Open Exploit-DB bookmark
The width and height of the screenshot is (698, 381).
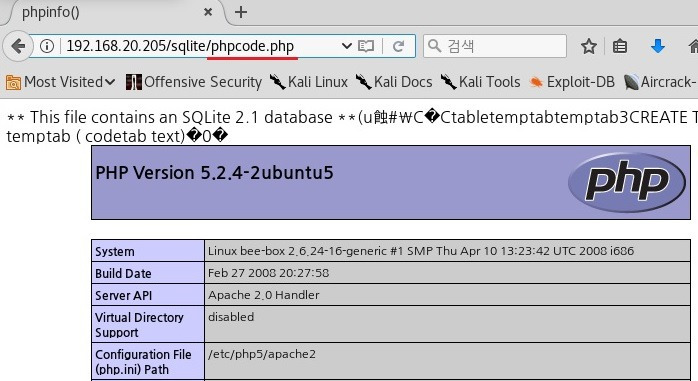click(572, 82)
